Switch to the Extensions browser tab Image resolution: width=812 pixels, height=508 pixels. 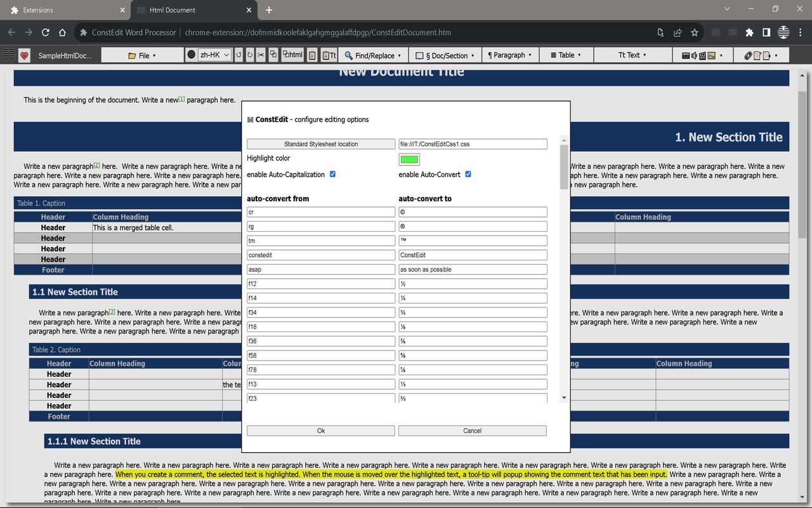(65, 10)
